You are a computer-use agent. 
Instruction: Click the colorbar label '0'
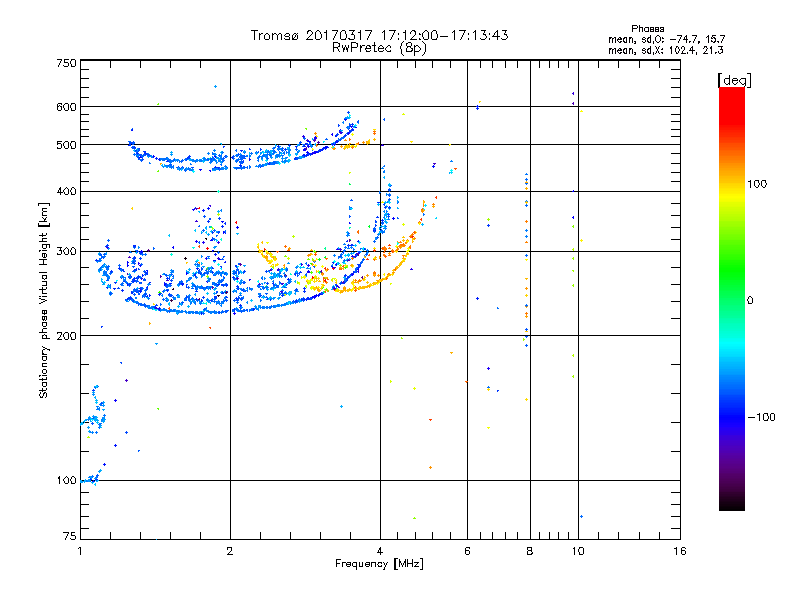(750, 301)
